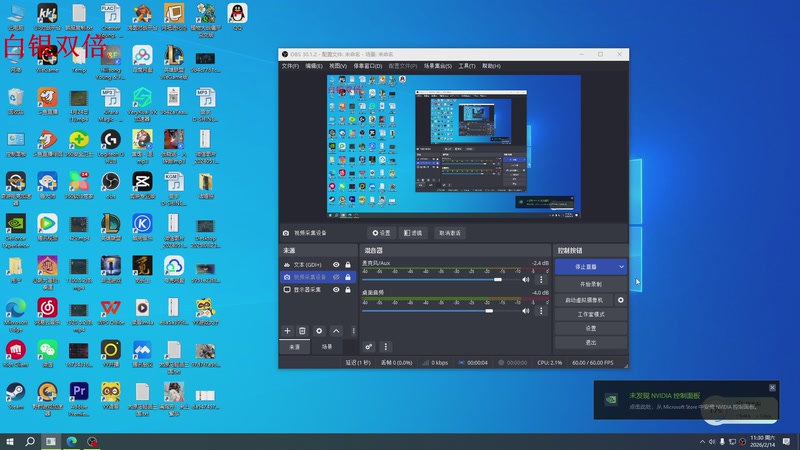Image resolution: width=800 pixels, height=450 pixels.
Task: Click 退出 to exit OBS
Action: [591, 343]
